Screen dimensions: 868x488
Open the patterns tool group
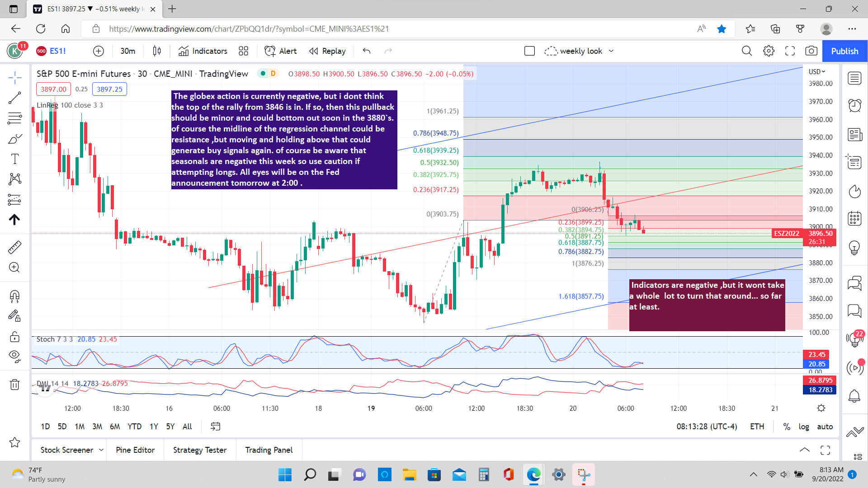pyautogui.click(x=14, y=179)
